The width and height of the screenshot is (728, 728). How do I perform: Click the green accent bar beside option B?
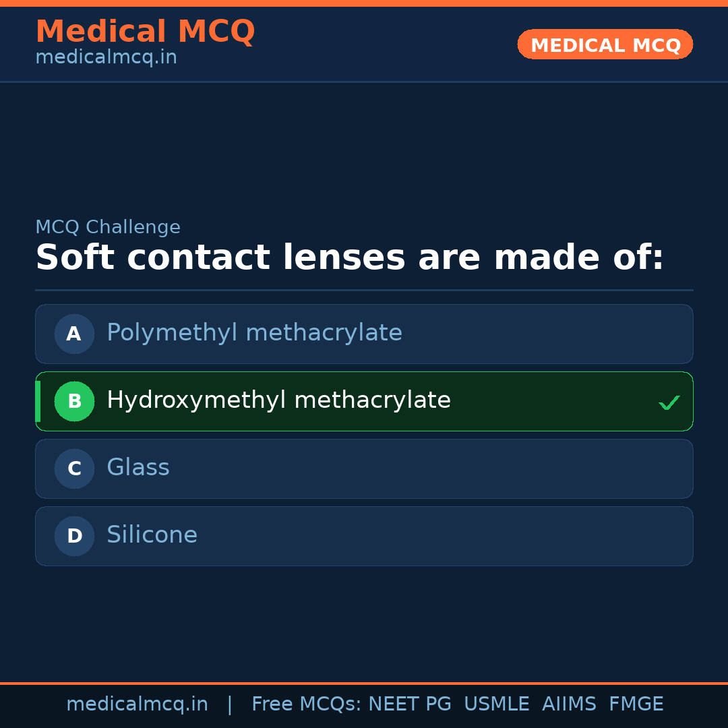tap(37, 401)
